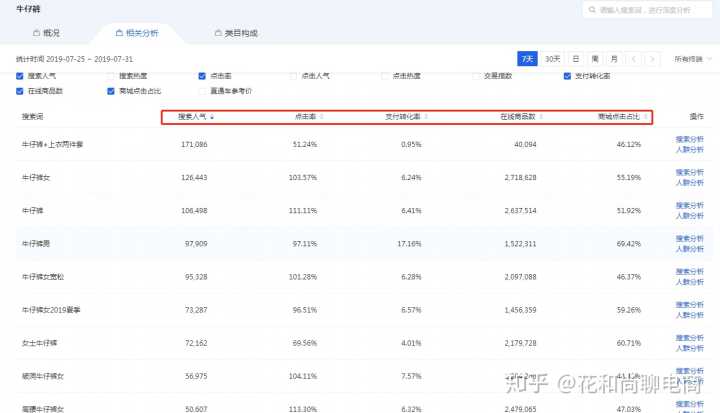
Task: Enable the 搜索热度 checkbox
Action: point(111,75)
